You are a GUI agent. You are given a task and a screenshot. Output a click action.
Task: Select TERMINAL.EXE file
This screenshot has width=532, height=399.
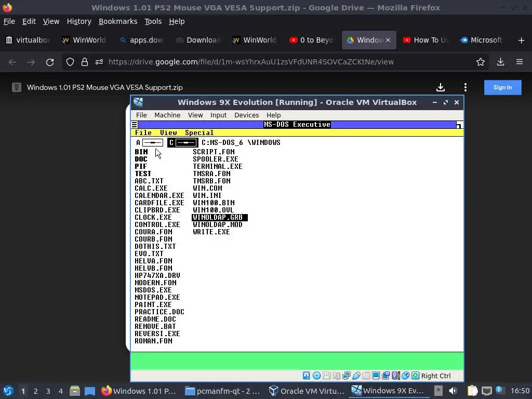tap(218, 167)
